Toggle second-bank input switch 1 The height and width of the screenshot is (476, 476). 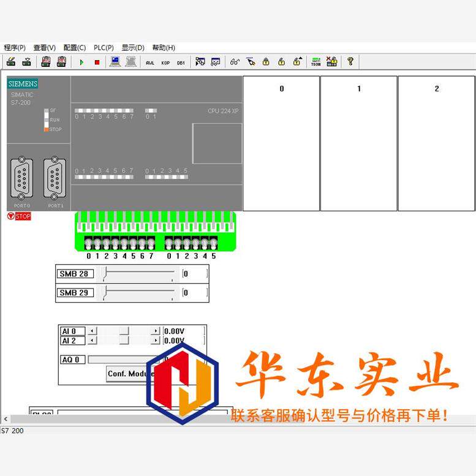coord(178,243)
